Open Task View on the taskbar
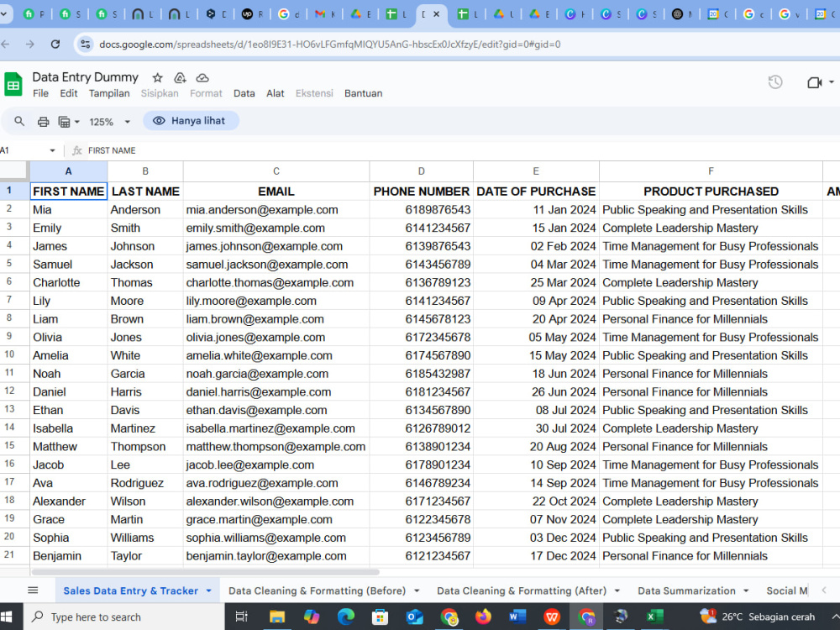This screenshot has height=630, width=840. (x=242, y=617)
